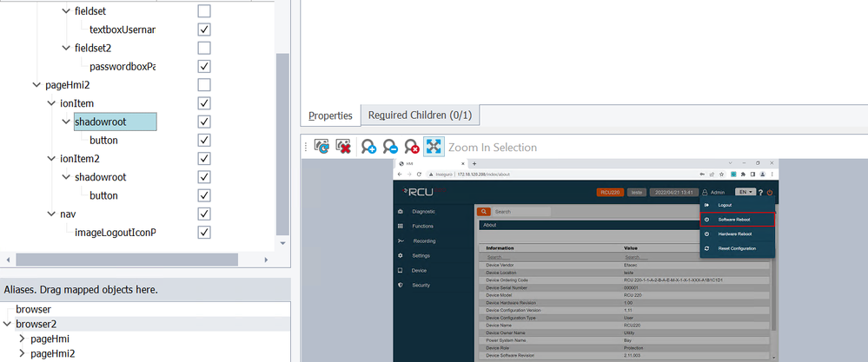This screenshot has height=362, width=868.
Task: Click the zoom out magnifier icon
Action: tap(390, 147)
